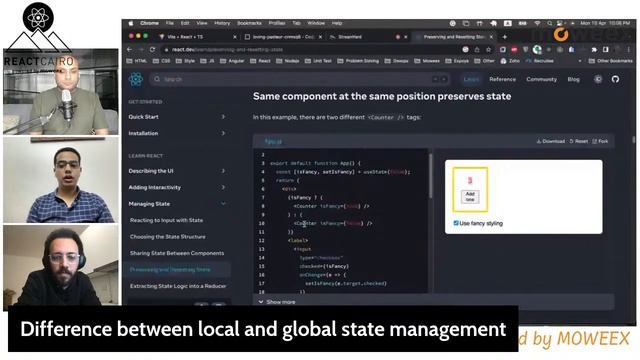Toggle the site dark mode icon
The image size is (640, 360).
pyautogui.click(x=598, y=79)
